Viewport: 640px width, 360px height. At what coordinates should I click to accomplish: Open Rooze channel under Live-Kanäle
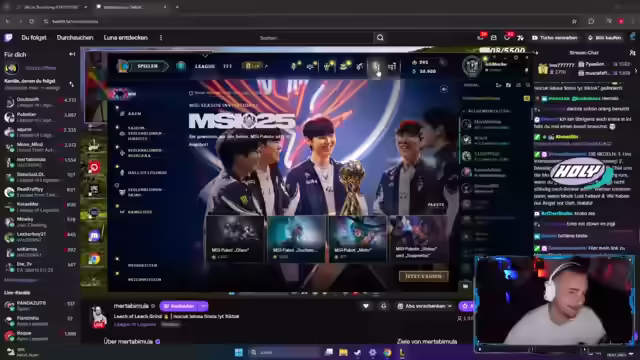(40, 336)
